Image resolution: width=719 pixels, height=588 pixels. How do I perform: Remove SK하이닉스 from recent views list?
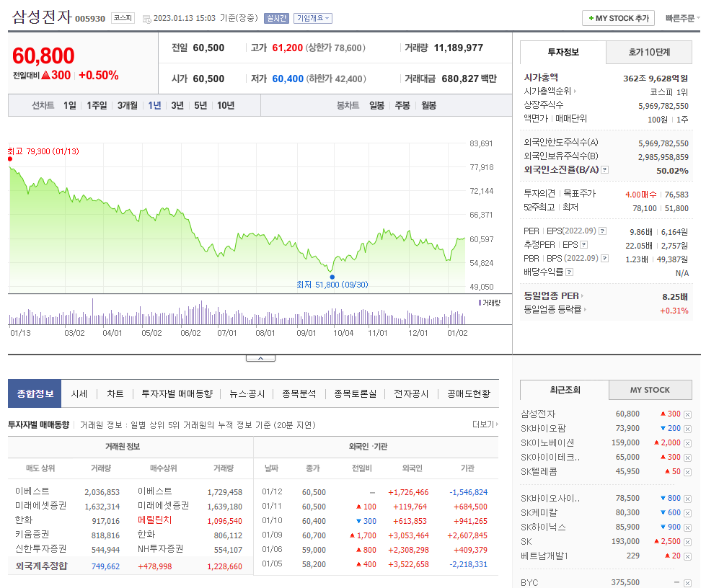pyautogui.click(x=687, y=527)
